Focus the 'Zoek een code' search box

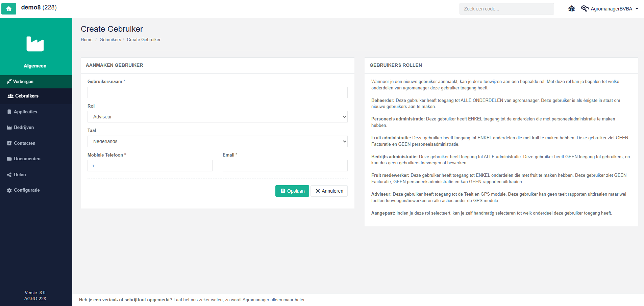click(x=506, y=9)
